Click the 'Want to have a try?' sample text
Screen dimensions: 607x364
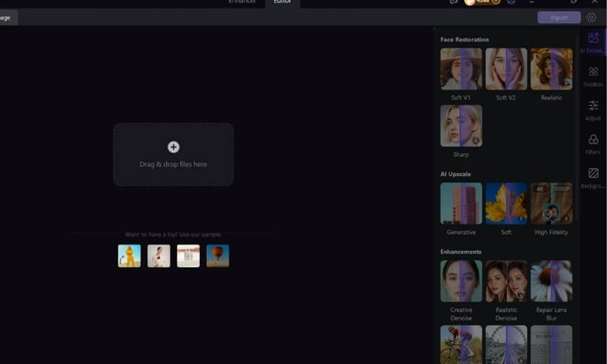(x=173, y=235)
